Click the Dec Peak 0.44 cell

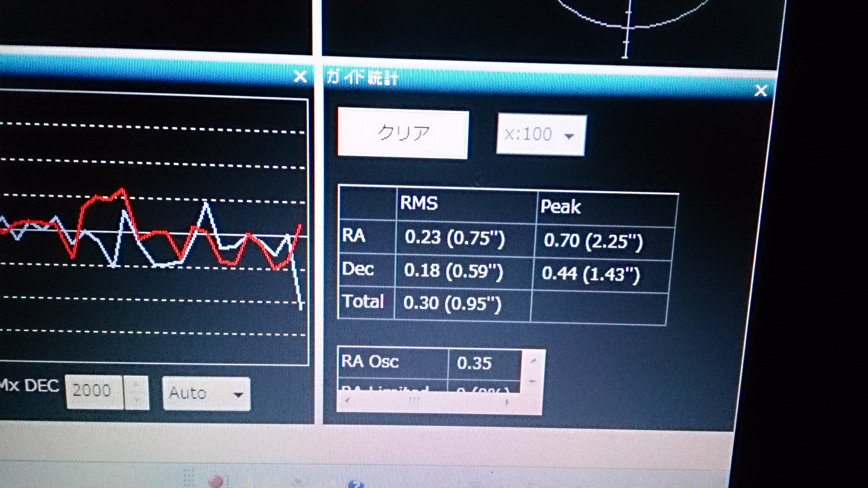tap(591, 274)
